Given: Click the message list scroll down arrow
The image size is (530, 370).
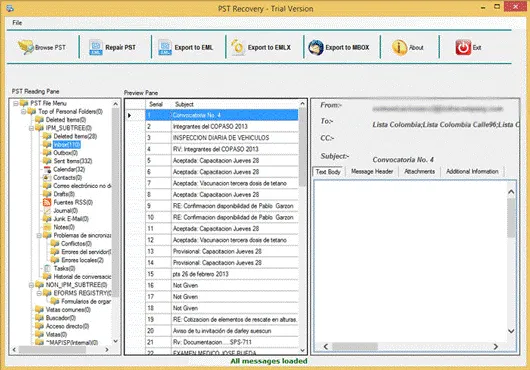Looking at the screenshot, I should click(302, 350).
